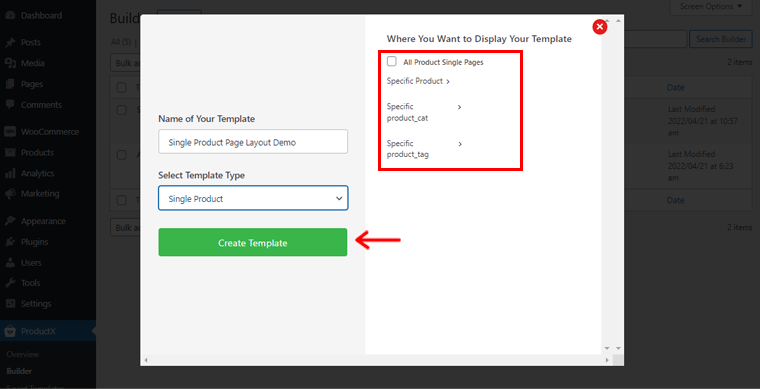Click the Search Builder button
The height and width of the screenshot is (389, 760).
point(721,39)
